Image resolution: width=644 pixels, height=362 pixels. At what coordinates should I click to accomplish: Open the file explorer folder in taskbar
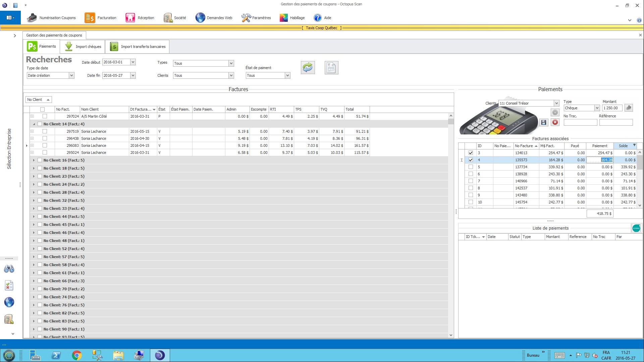tap(118, 355)
